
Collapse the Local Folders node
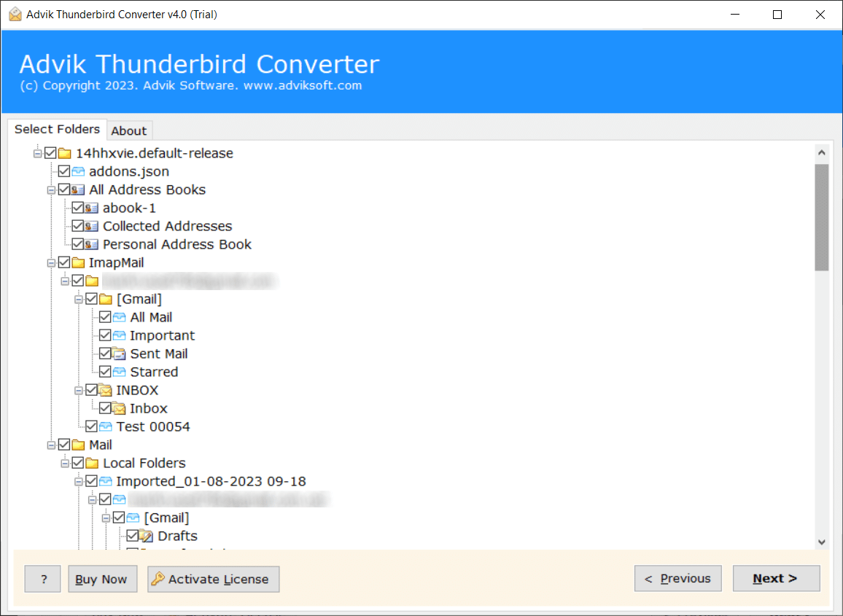[65, 464]
